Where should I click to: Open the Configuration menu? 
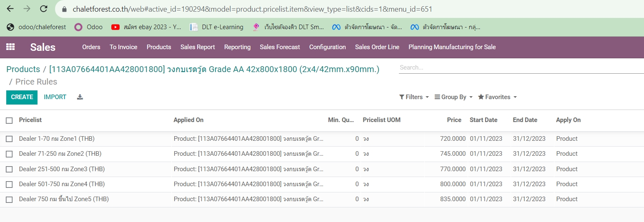tap(327, 47)
